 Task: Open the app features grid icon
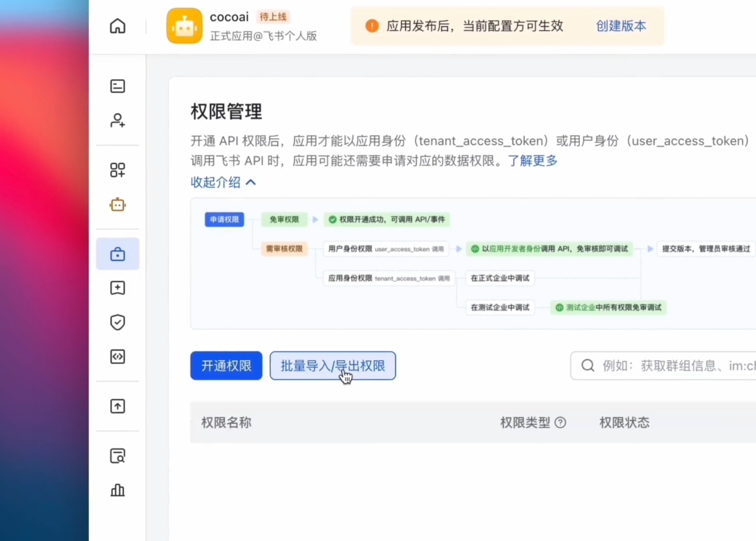pyautogui.click(x=117, y=170)
